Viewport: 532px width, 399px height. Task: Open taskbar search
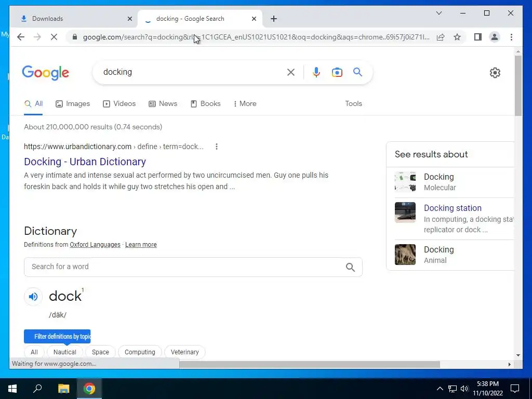coord(37,389)
